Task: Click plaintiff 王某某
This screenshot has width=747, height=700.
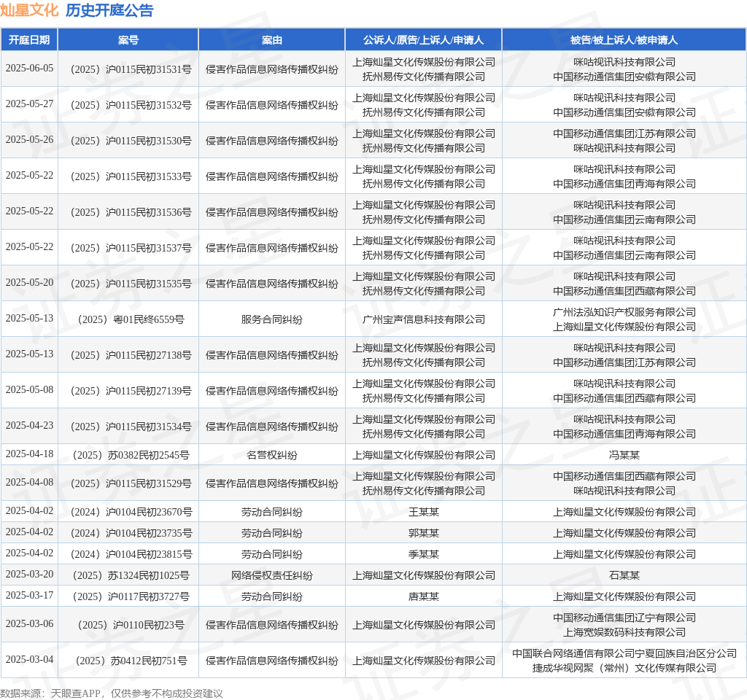Action: click(x=424, y=513)
